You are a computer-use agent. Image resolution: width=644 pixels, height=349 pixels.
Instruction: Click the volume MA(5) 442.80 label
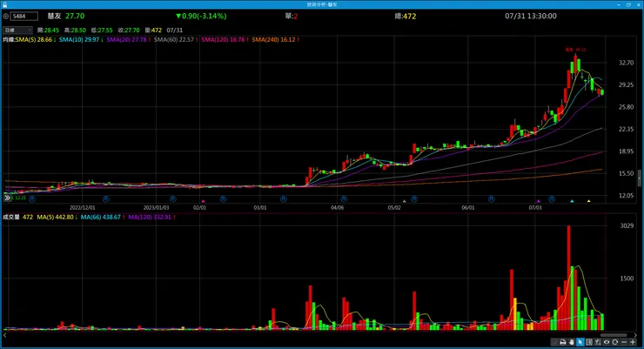click(x=57, y=218)
